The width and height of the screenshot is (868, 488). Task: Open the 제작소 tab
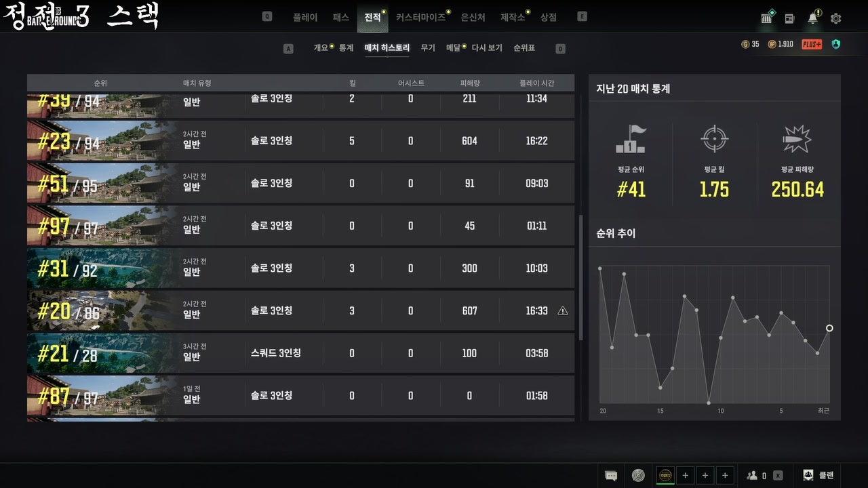(513, 18)
